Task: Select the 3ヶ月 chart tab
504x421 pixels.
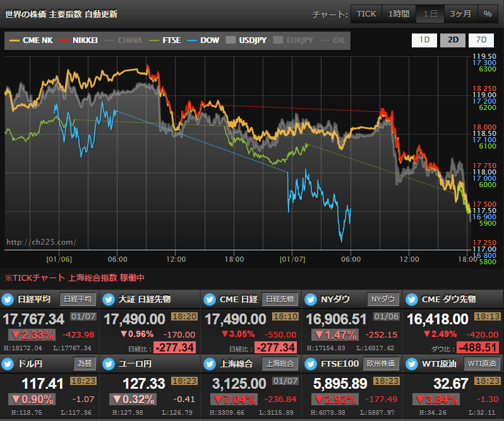Action: click(x=460, y=14)
